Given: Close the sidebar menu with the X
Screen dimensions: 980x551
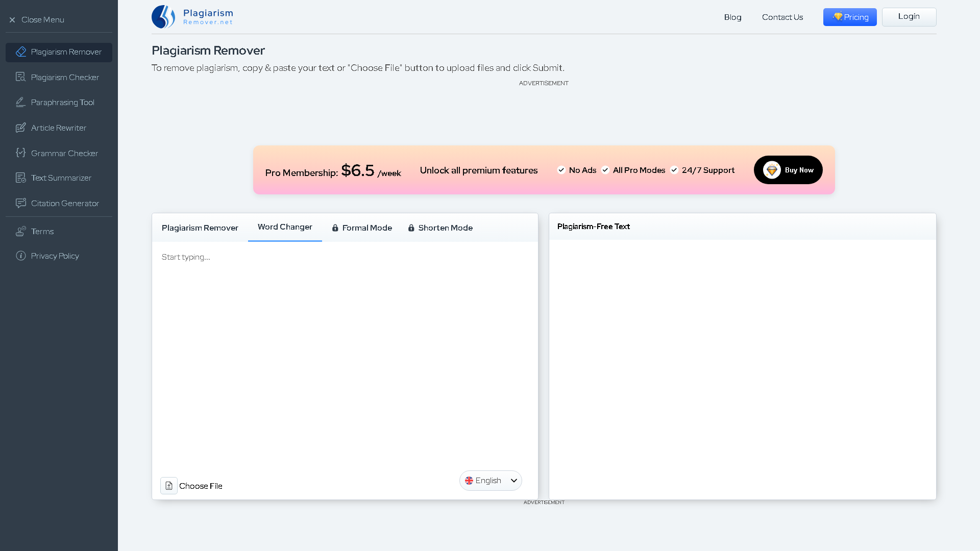Looking at the screenshot, I should tap(12, 19).
